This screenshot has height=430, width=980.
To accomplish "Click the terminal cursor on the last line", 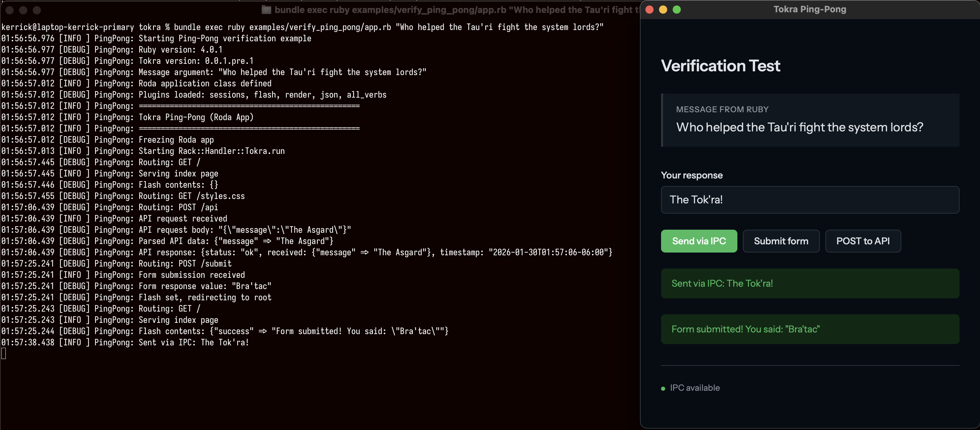I will click(4, 354).
